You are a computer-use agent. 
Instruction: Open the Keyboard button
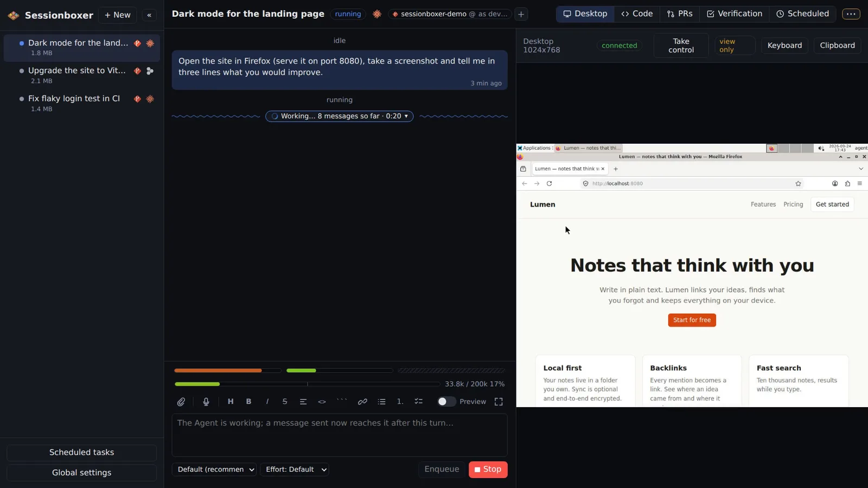coord(784,46)
